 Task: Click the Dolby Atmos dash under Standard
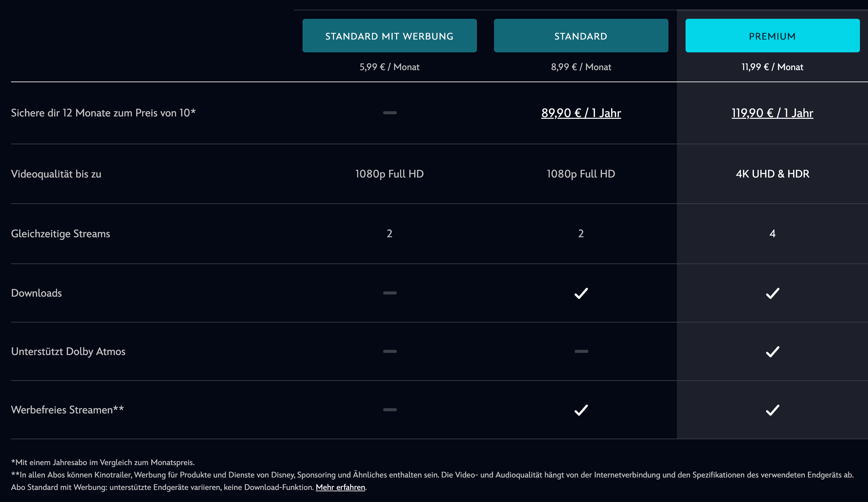tap(582, 351)
